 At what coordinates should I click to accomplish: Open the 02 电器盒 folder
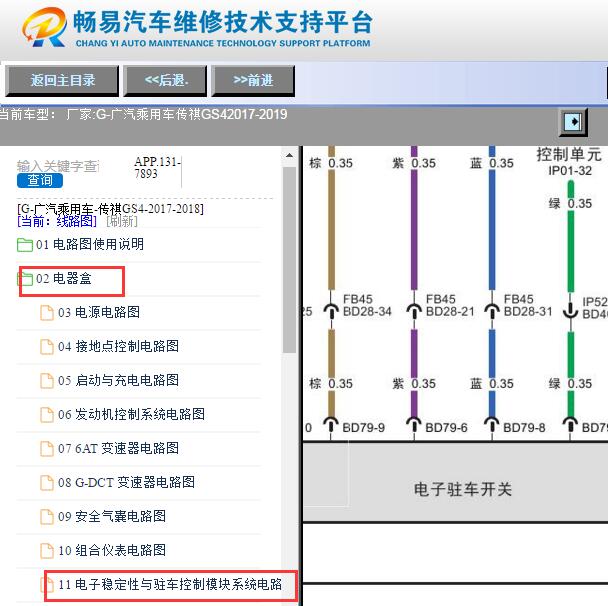coord(64,278)
